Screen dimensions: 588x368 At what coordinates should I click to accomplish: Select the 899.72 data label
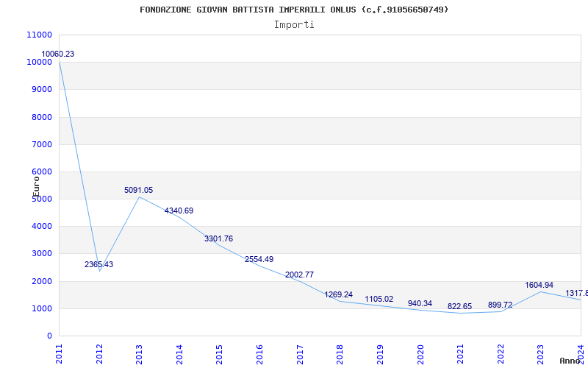pyautogui.click(x=500, y=305)
